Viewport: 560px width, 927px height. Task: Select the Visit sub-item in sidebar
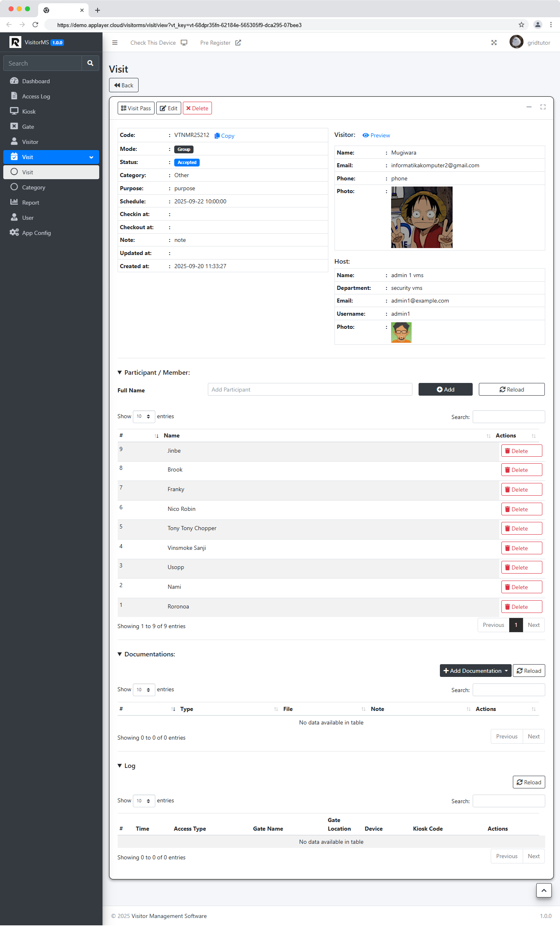pos(51,172)
